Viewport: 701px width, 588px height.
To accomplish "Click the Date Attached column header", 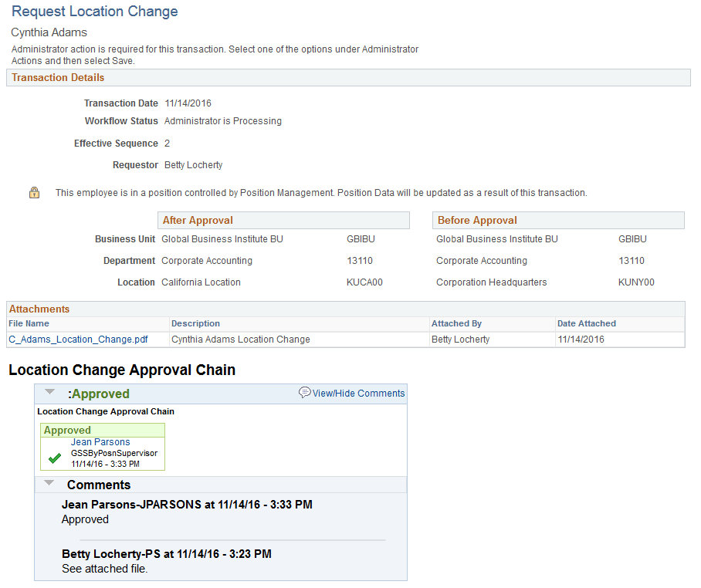I will (x=587, y=323).
